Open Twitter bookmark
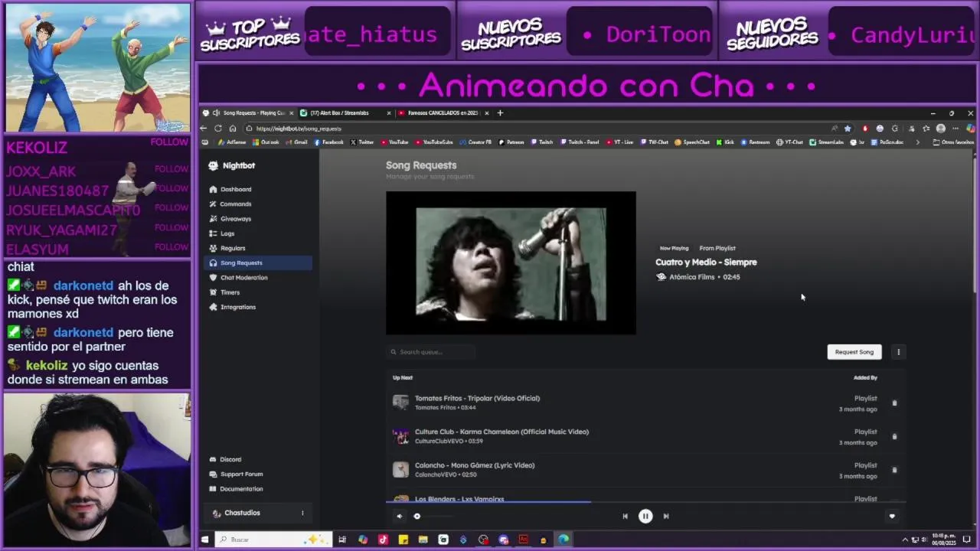The width and height of the screenshot is (980, 551). click(362, 142)
